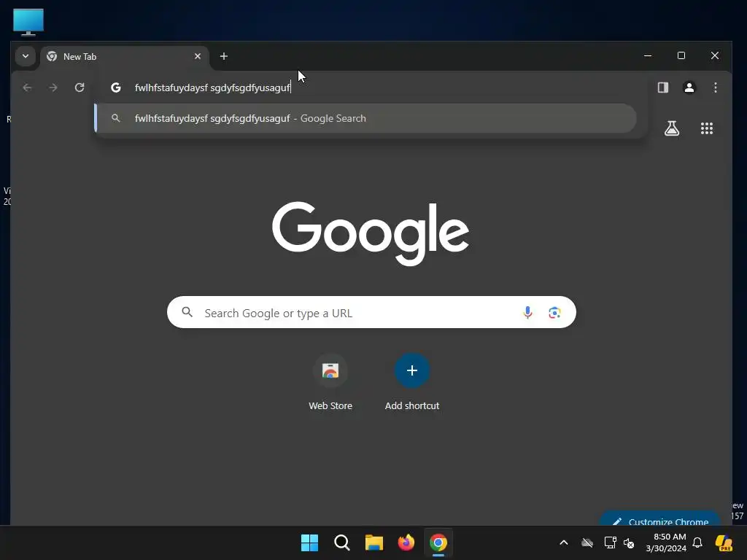The image size is (747, 560).
Task: Click the browser forward arrow
Action: tap(53, 87)
